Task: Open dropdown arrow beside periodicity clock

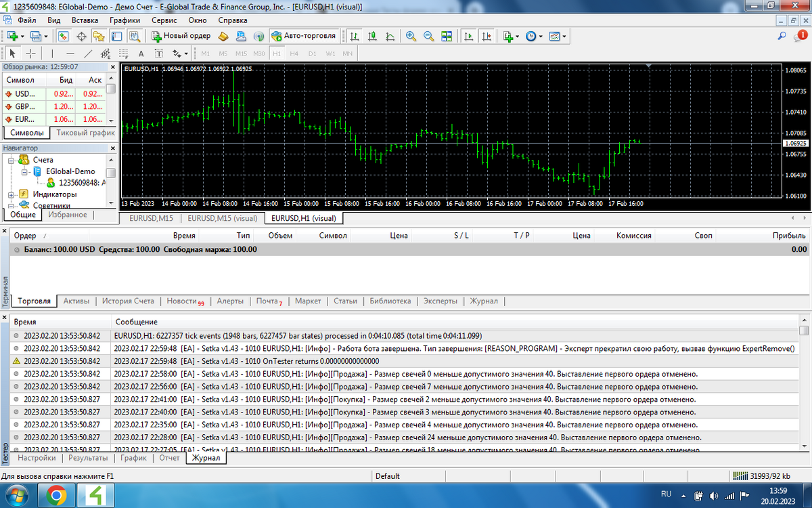Action: 541,36
